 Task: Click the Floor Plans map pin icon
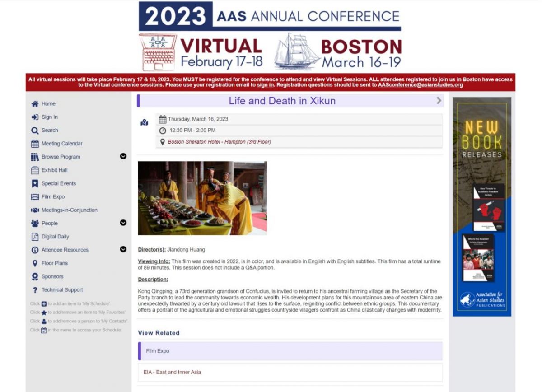[x=35, y=263]
